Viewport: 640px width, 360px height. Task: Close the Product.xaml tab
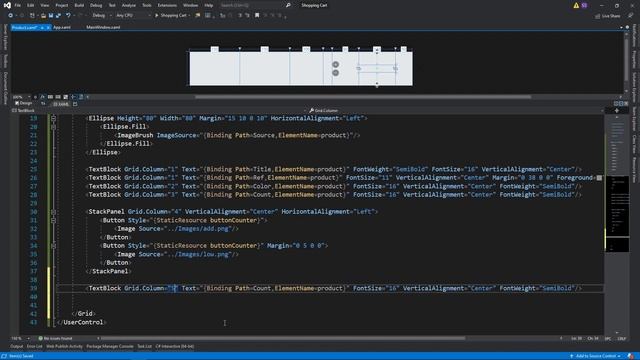click(x=48, y=27)
